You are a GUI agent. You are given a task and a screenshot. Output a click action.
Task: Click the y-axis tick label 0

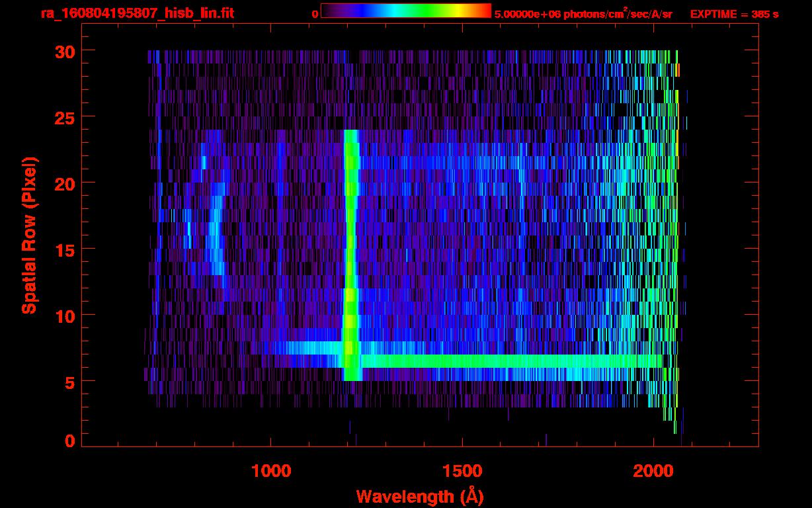[69, 441]
